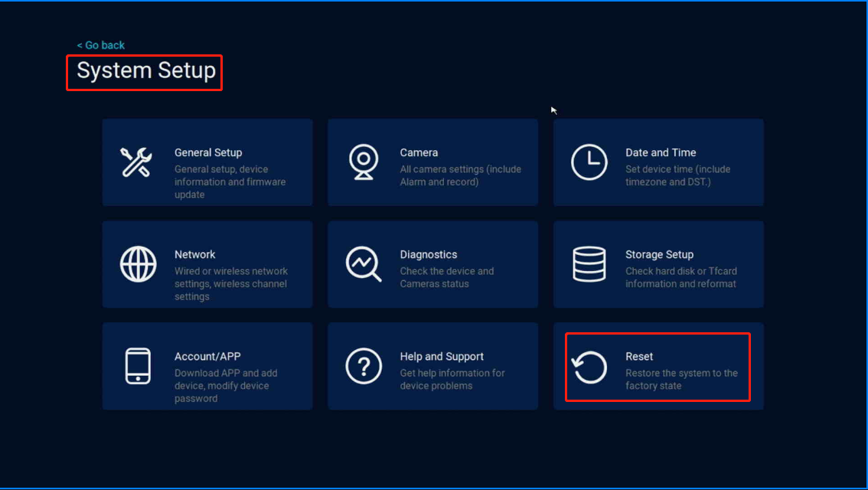The image size is (868, 490).
Task: Open Account/APP via its title label
Action: tap(207, 356)
